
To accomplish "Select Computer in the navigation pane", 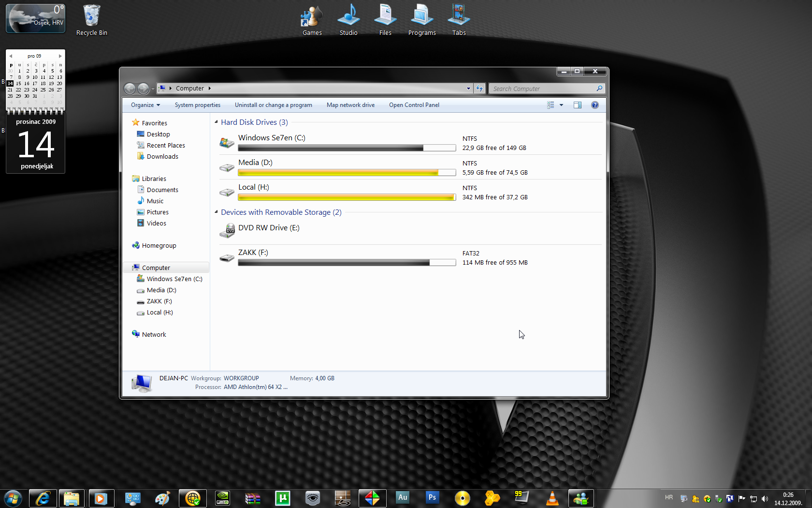I will click(166, 268).
